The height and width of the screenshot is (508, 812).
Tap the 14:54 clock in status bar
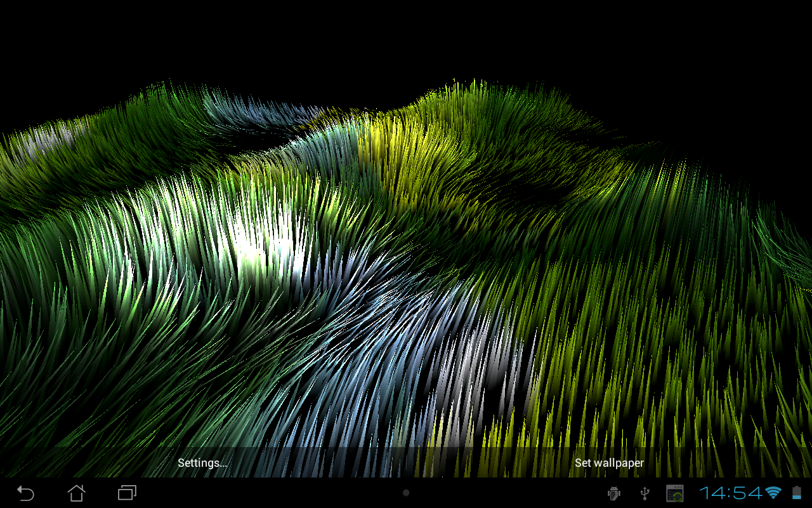click(731, 493)
